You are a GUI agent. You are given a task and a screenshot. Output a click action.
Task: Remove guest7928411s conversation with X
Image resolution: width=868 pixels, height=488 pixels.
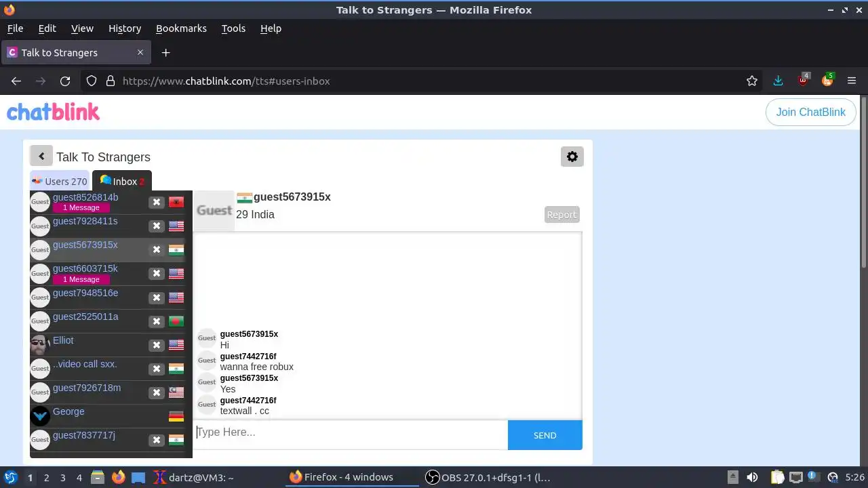[157, 226]
